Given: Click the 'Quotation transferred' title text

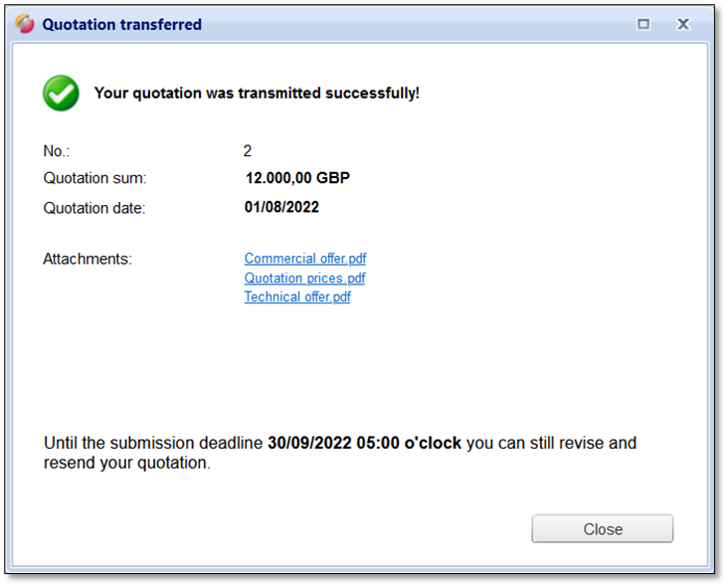Looking at the screenshot, I should tap(121, 24).
